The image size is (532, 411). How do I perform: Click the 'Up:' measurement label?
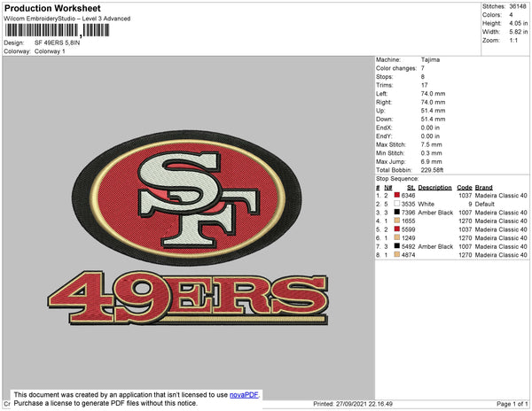[380, 111]
